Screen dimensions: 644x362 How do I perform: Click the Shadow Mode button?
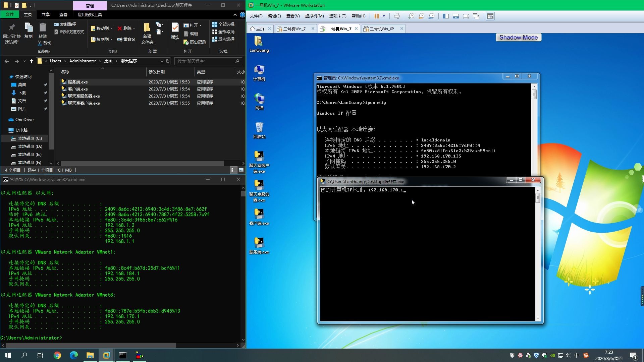pyautogui.click(x=518, y=38)
